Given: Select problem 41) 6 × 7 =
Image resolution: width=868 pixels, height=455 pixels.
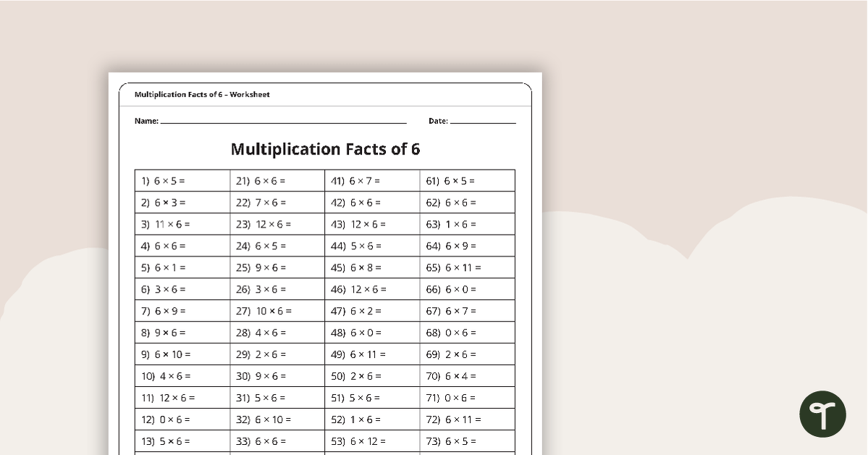Looking at the screenshot, I should [x=355, y=180].
